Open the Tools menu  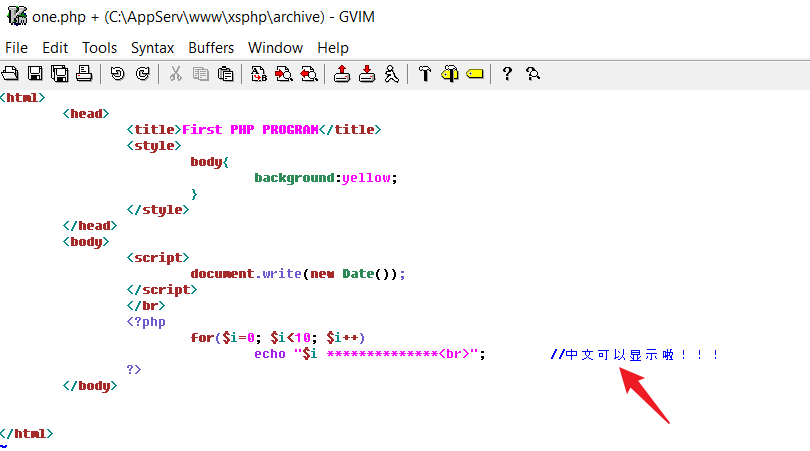[x=99, y=48]
